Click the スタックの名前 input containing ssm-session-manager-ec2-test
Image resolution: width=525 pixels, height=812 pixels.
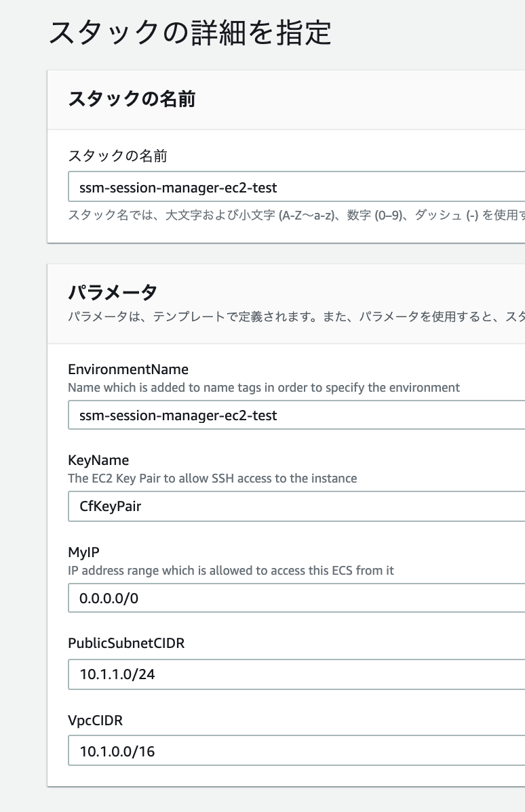tap(296, 187)
